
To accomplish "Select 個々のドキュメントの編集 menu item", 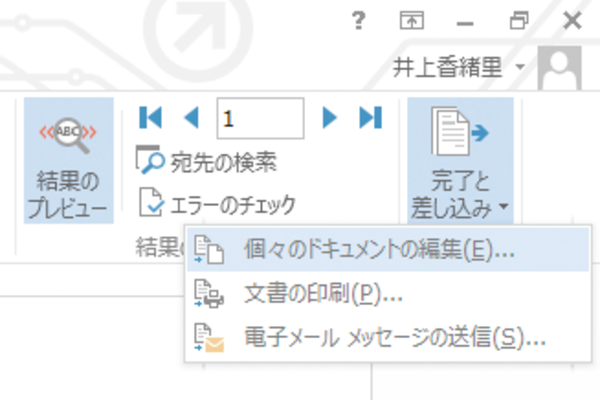I will (388, 250).
